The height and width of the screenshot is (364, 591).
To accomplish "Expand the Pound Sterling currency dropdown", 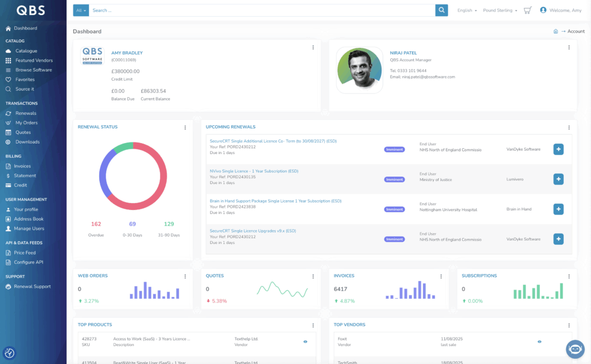I will (x=500, y=10).
